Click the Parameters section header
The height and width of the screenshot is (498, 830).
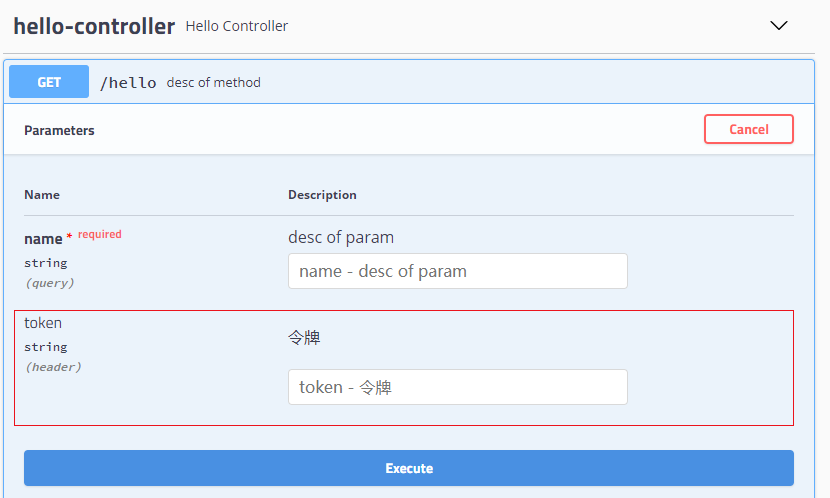coord(59,131)
